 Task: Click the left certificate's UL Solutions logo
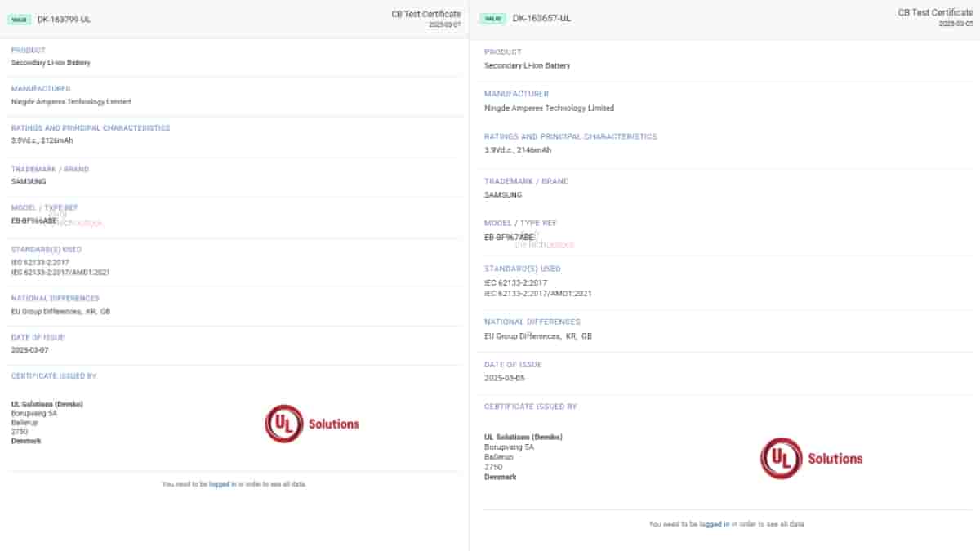(311, 424)
